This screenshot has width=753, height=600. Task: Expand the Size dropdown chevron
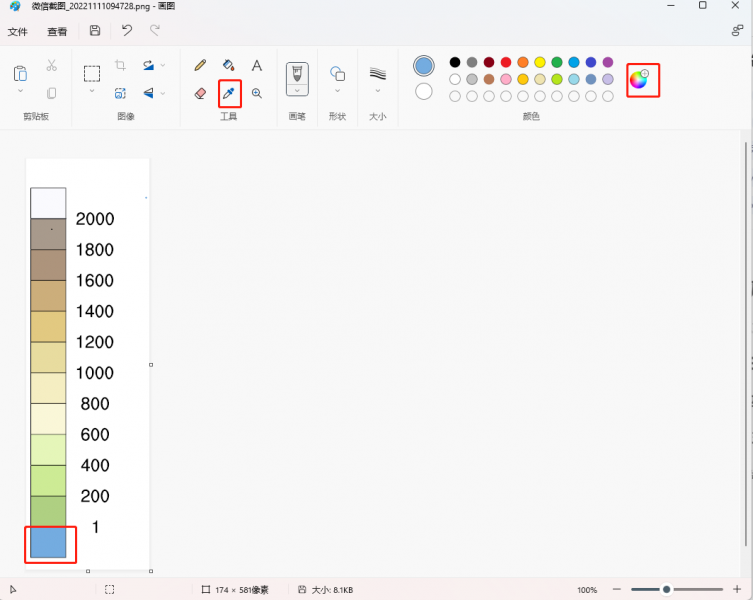coord(377,90)
